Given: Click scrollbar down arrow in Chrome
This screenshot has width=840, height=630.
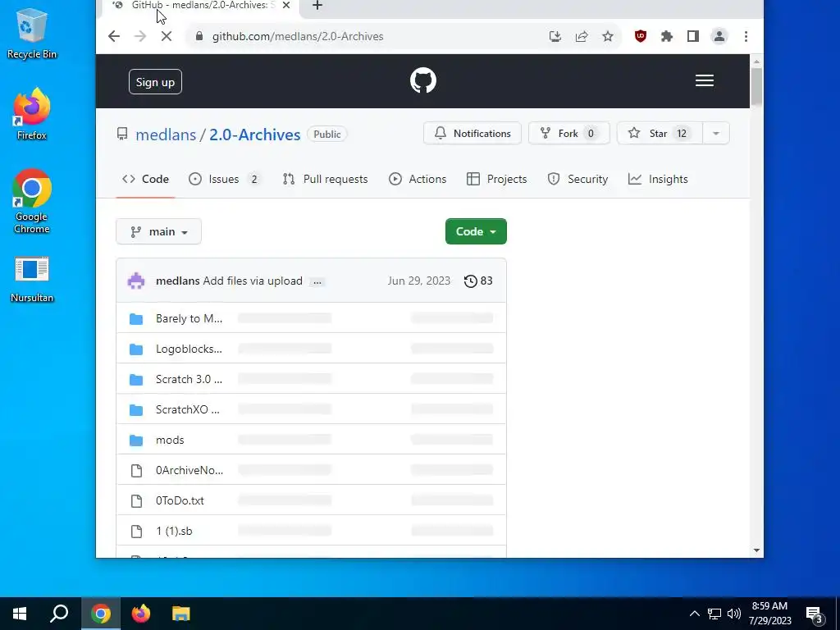Looking at the screenshot, I should pos(756,550).
